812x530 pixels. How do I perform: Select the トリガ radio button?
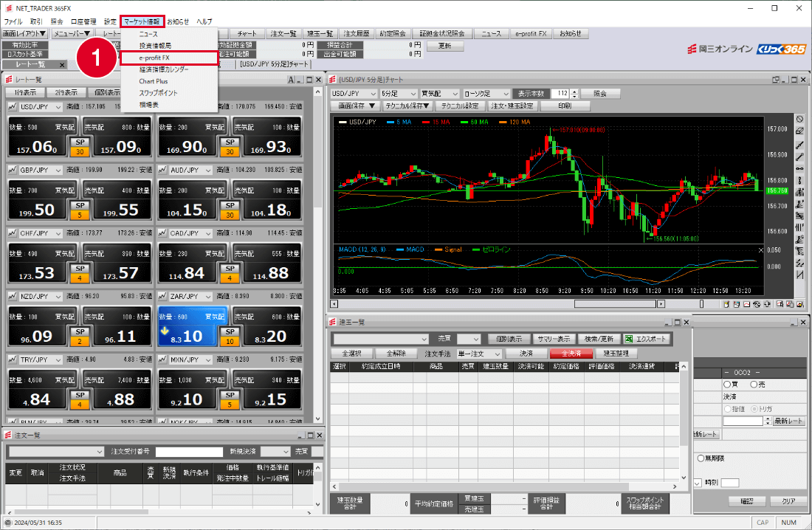pos(754,409)
